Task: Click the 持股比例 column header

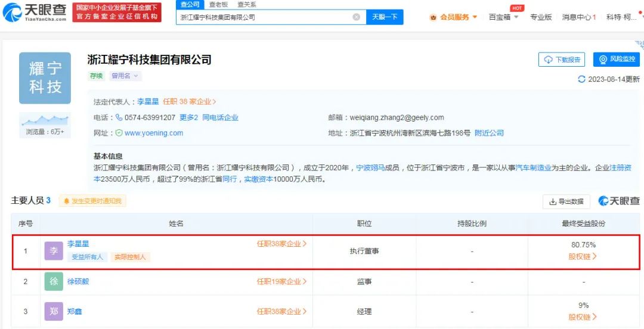Action: [472, 224]
